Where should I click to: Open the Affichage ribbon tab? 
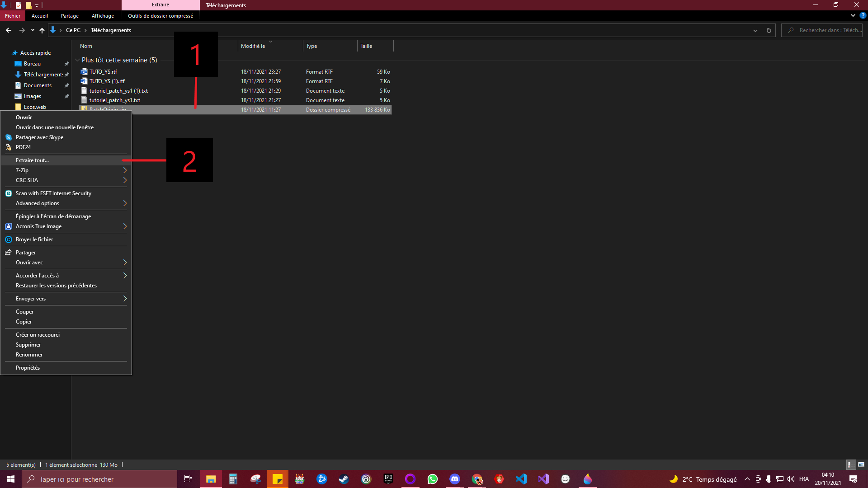(103, 16)
